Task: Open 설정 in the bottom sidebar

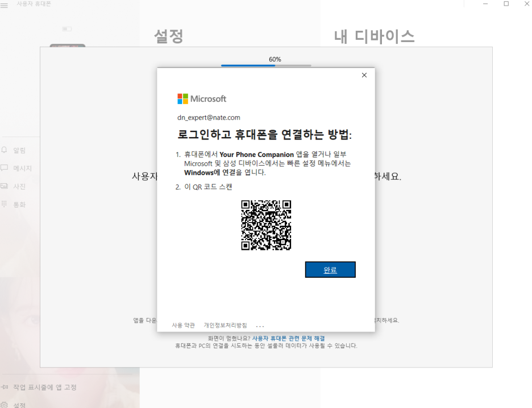Action: pos(19,405)
